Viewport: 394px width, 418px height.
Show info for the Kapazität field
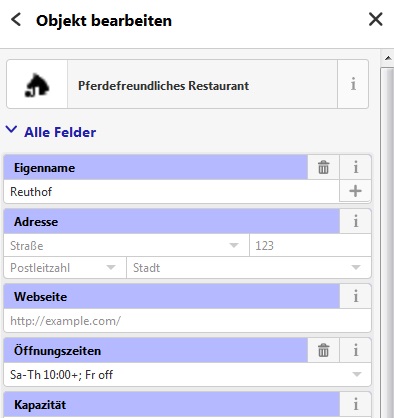[355, 404]
